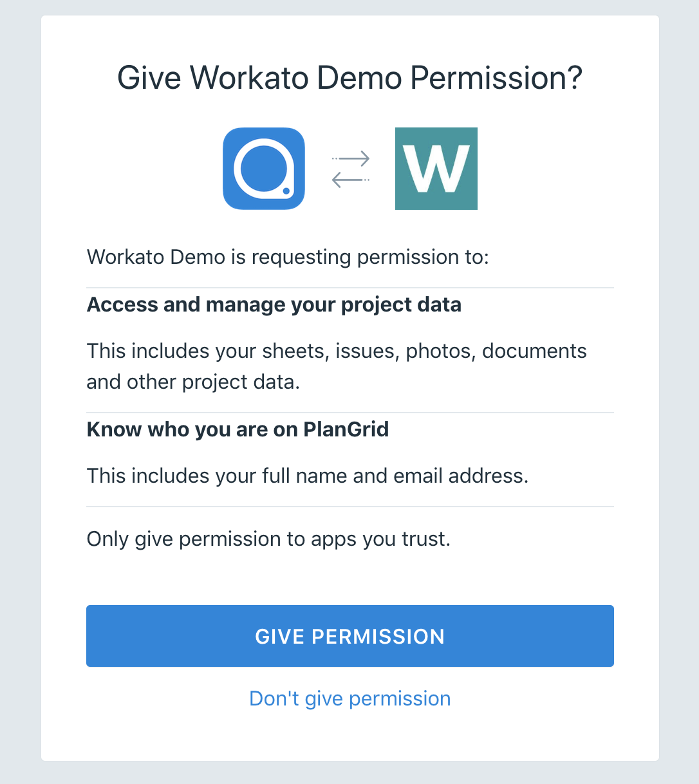Image resolution: width=699 pixels, height=784 pixels.
Task: Click the 'full name and email address' description
Action: [307, 476]
